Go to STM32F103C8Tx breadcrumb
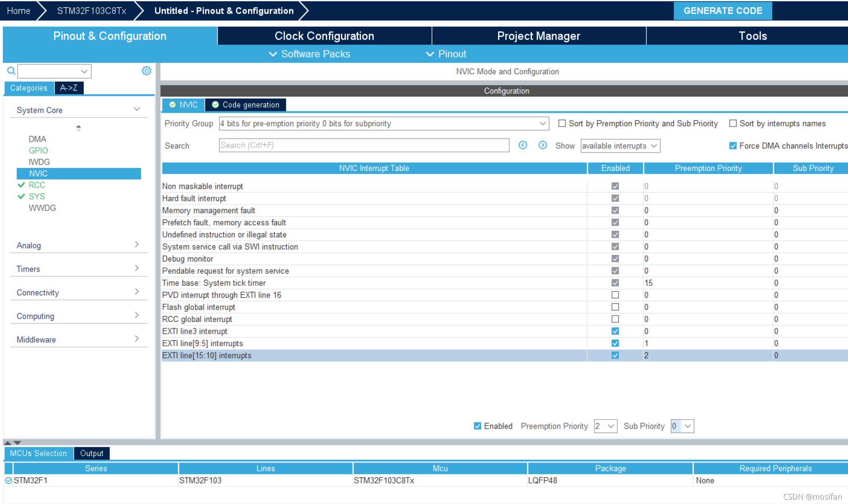Screen dimensions: 848x504 click(x=91, y=11)
